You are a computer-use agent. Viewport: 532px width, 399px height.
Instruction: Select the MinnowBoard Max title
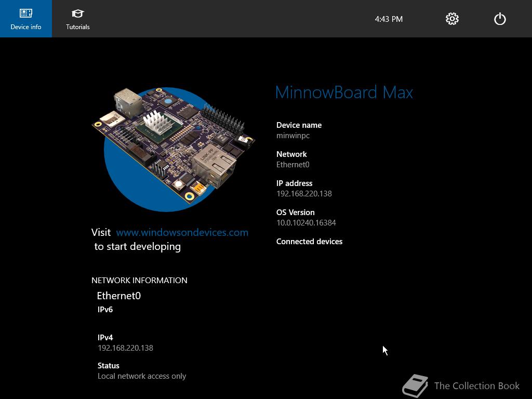coord(344,92)
